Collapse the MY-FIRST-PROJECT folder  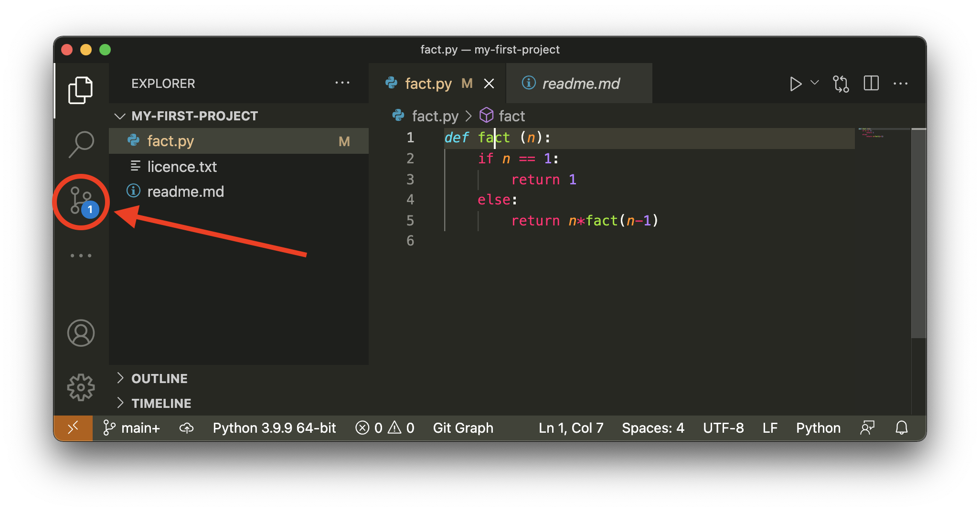pos(120,116)
